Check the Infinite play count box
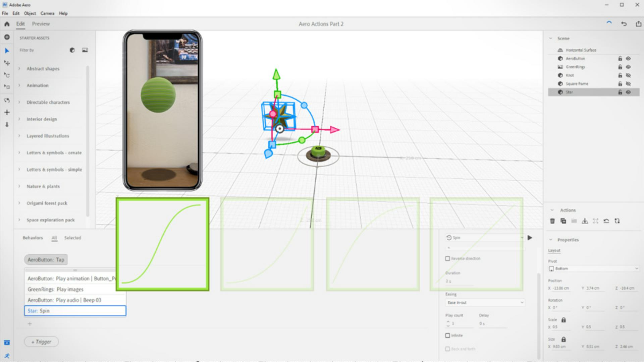Viewport: 644px width, 362px height. [x=447, y=336]
